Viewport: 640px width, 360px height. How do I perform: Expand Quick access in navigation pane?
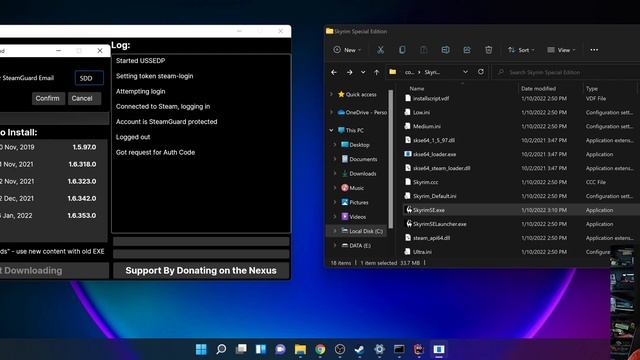click(331, 94)
